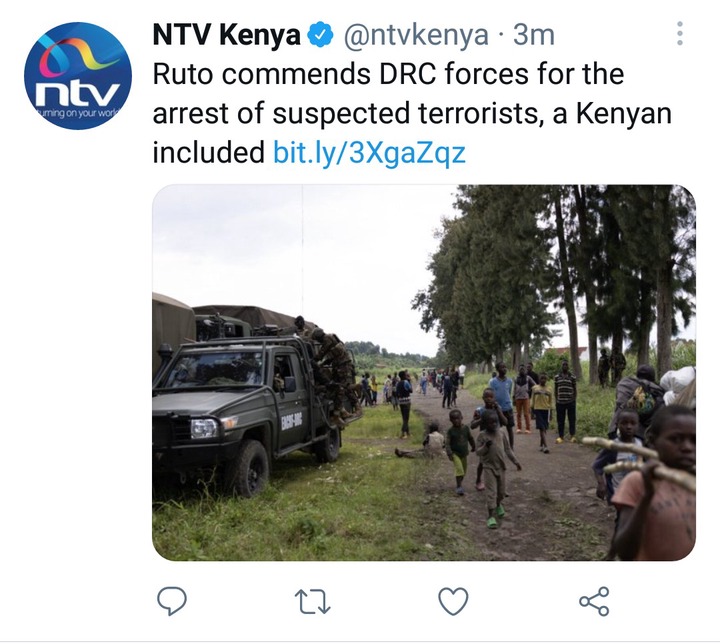Open the three-dot more options menu
Screen dimensions: 720x644
point(680,34)
